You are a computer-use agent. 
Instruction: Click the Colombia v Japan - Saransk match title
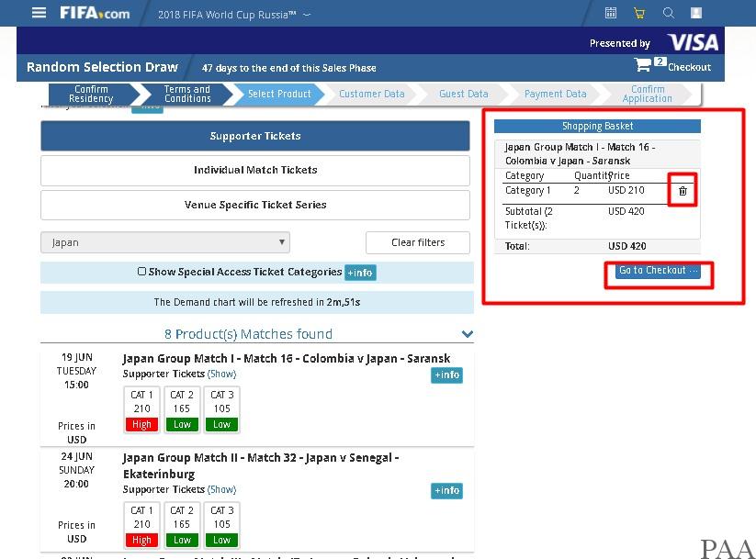pos(287,359)
